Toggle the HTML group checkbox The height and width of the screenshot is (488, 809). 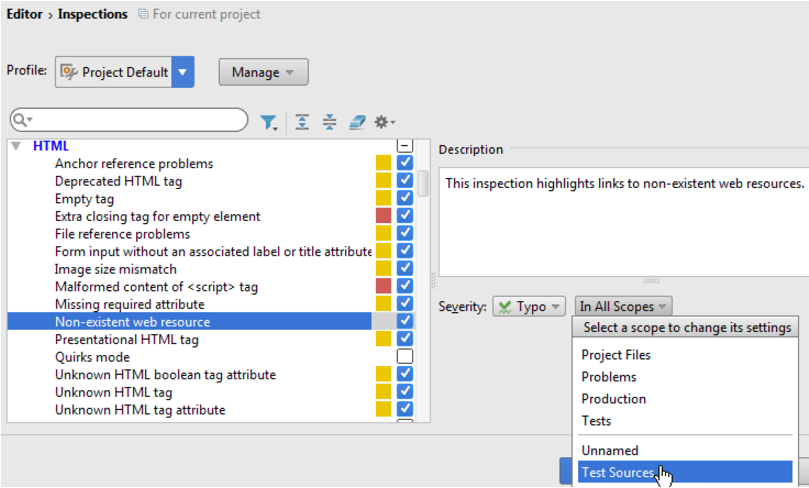[405, 146]
